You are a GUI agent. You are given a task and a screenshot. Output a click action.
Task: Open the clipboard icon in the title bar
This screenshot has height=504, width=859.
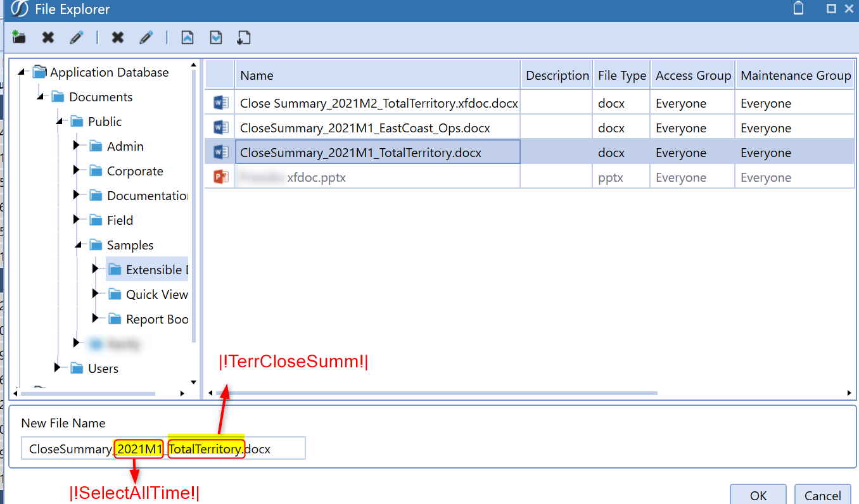click(798, 9)
